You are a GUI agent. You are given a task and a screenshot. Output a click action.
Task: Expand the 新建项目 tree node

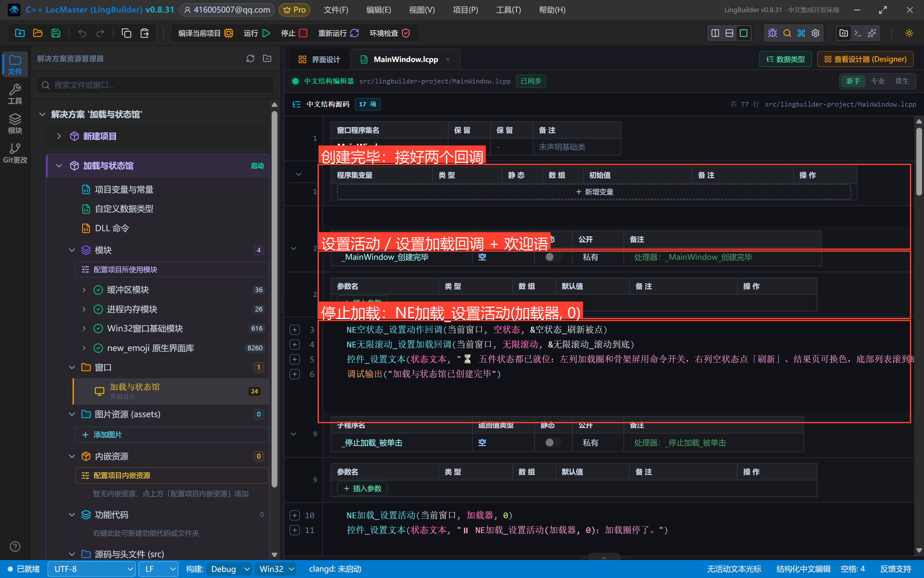pos(59,136)
